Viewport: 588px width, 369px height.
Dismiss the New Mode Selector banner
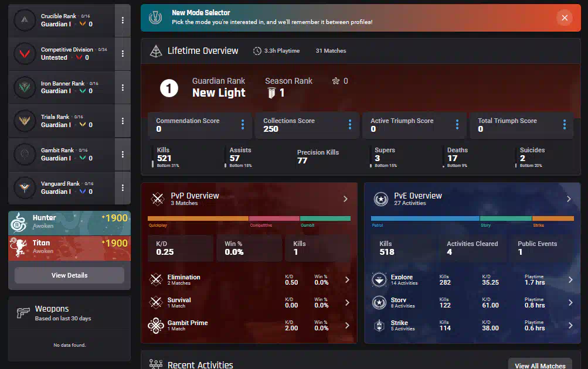click(565, 18)
